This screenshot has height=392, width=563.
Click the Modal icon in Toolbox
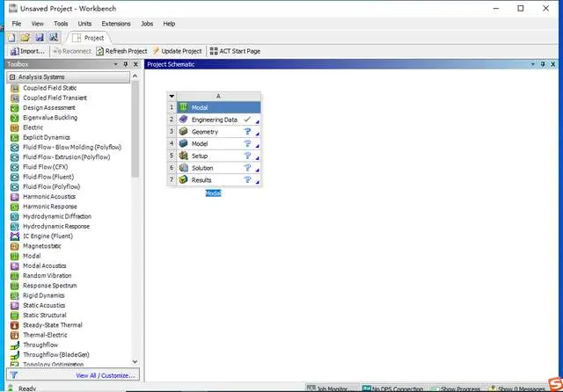14,257
